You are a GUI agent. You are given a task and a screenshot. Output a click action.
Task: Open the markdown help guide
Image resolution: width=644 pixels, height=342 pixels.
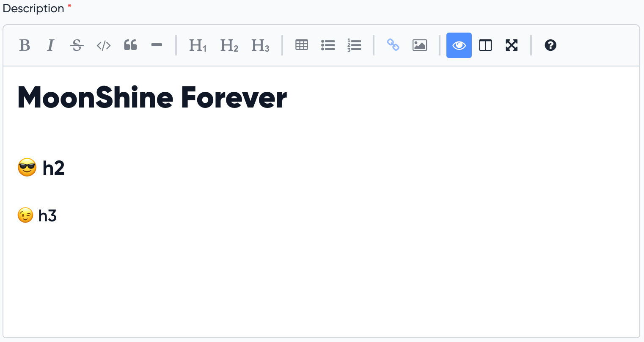pos(550,45)
